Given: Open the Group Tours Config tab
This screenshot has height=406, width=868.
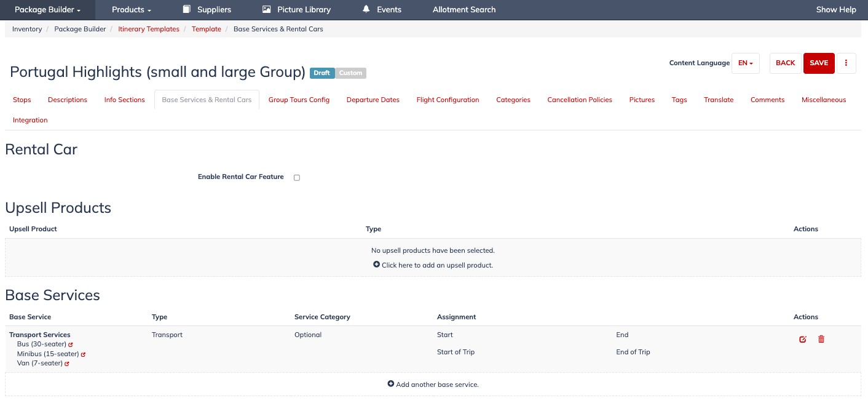Looking at the screenshot, I should (x=299, y=100).
